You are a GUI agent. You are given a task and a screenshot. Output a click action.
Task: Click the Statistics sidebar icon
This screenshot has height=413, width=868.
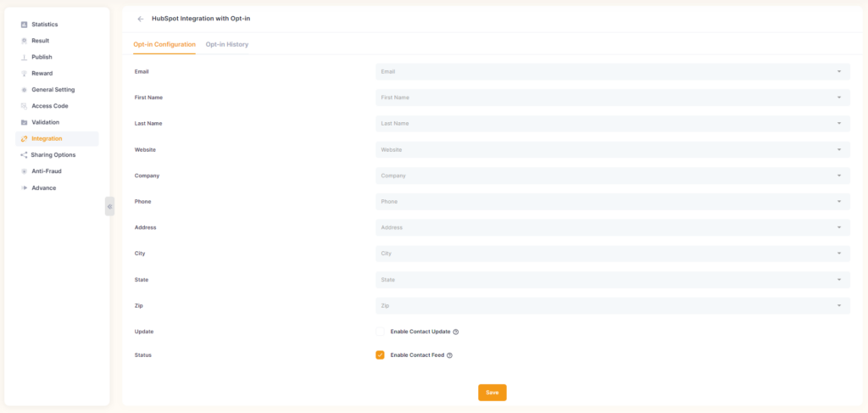pos(24,25)
